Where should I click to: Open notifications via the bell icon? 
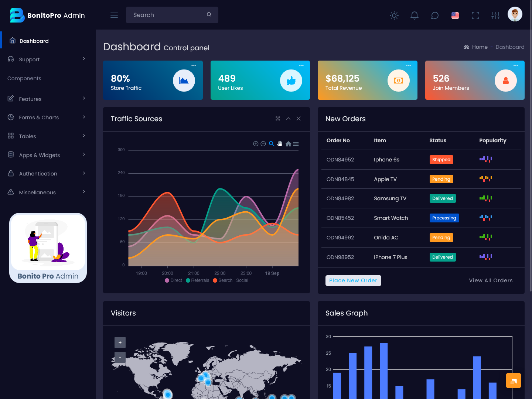point(414,16)
